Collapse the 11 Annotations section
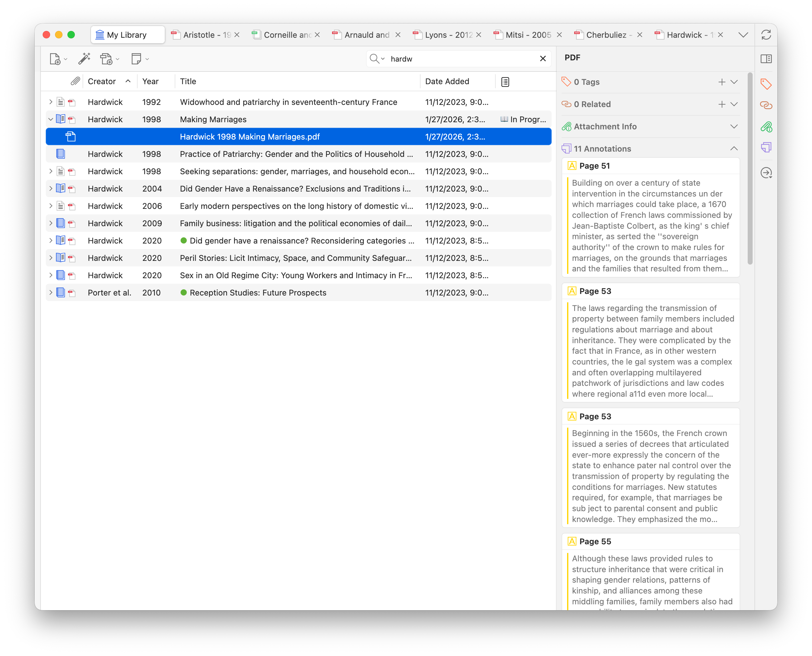Image resolution: width=812 pixels, height=656 pixels. [733, 149]
